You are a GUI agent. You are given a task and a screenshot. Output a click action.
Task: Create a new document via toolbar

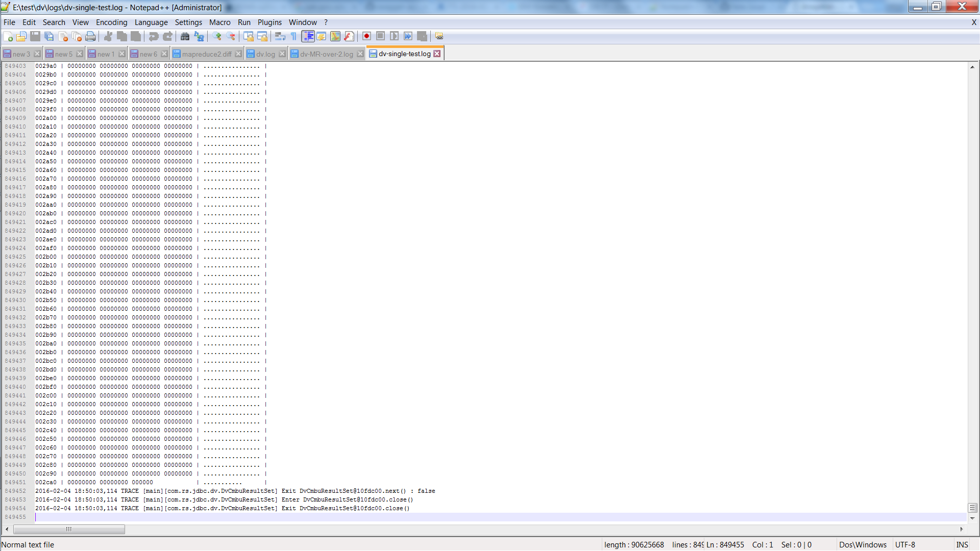coord(8,36)
